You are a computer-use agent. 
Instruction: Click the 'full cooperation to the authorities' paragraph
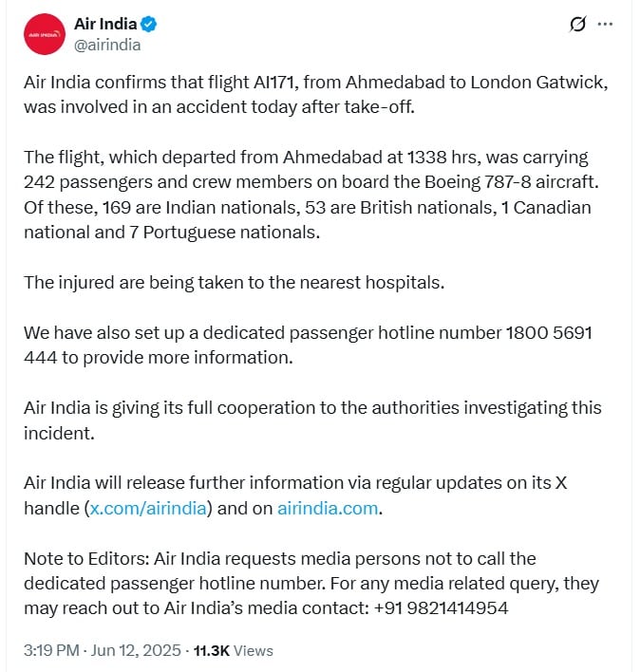pyautogui.click(x=312, y=420)
